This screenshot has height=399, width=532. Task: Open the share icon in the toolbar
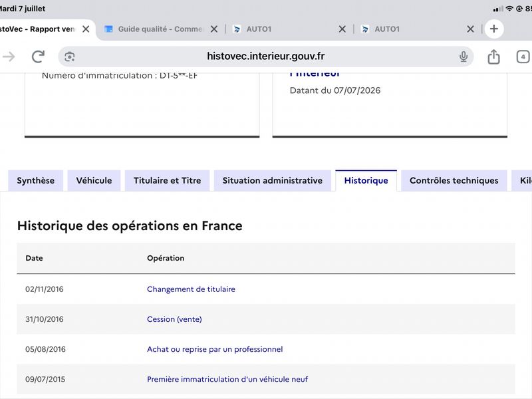(x=493, y=57)
